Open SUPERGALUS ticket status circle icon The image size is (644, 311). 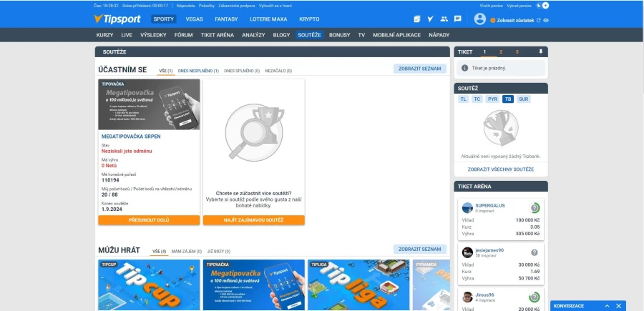pyautogui.click(x=534, y=208)
